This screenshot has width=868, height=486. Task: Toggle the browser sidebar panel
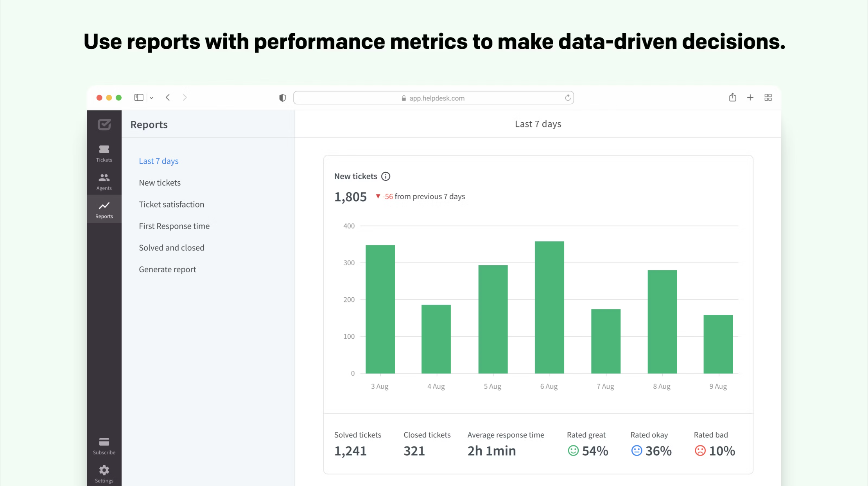coord(139,97)
